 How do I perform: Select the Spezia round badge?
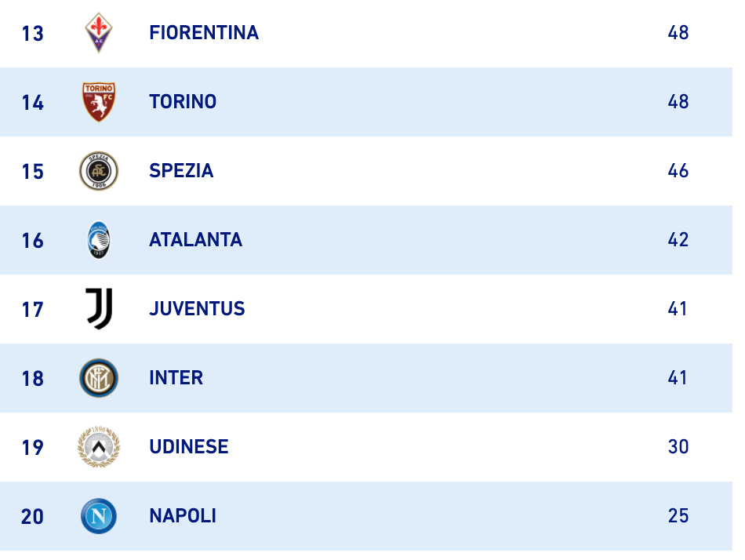(99, 171)
